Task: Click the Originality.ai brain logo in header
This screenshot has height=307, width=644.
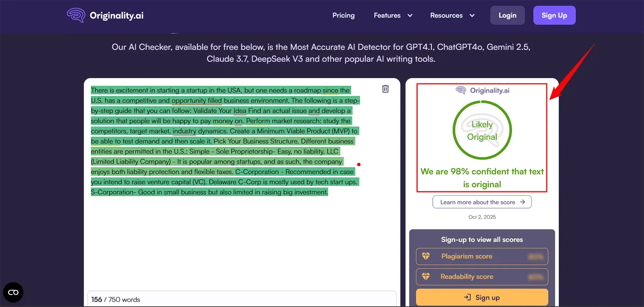Action: point(76,15)
